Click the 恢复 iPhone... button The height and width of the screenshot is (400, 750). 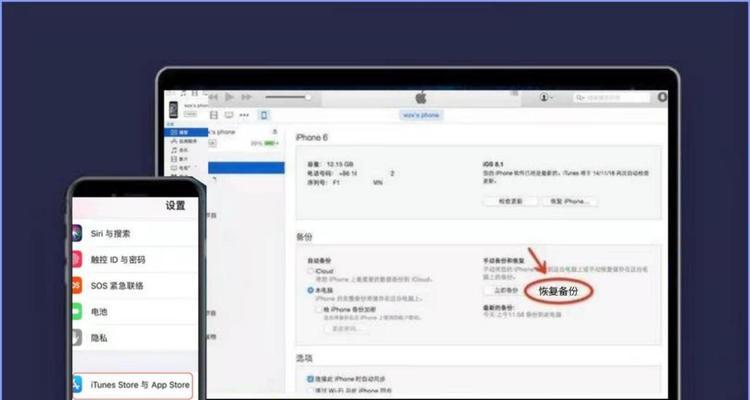pyautogui.click(x=570, y=201)
